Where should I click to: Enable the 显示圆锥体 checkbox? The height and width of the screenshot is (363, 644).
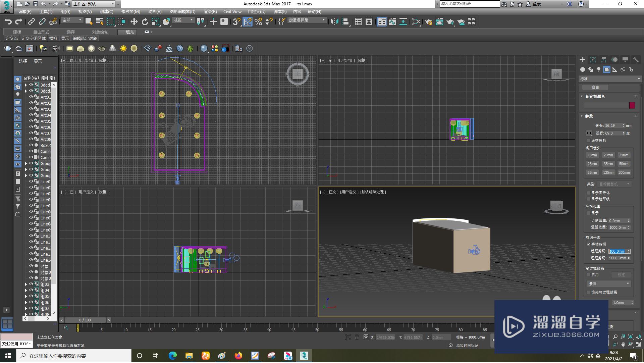pos(589,193)
